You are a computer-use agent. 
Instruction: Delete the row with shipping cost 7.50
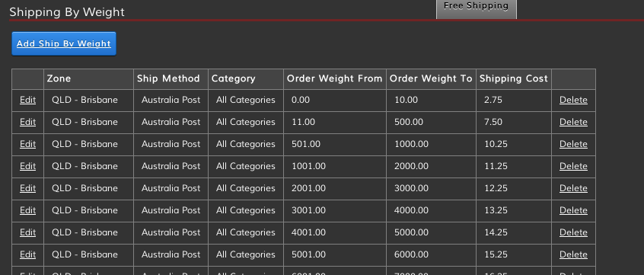tap(573, 122)
